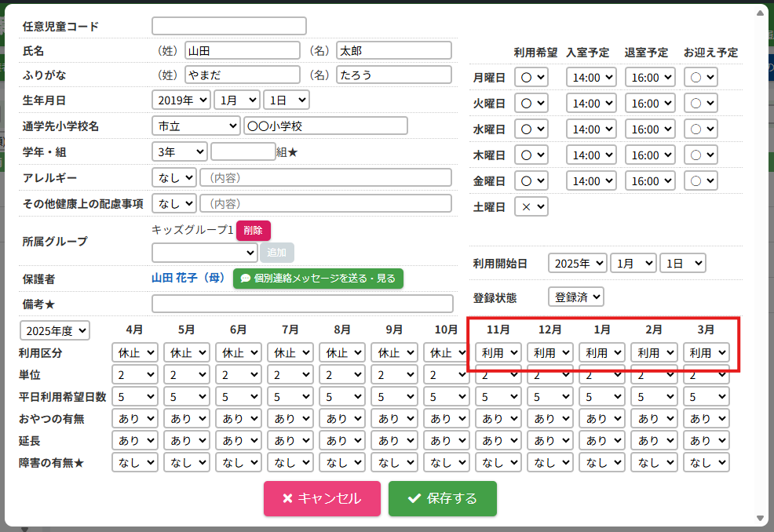Change April 利用区分 休止 dropdown
Screen dimensions: 774x532
coord(135,352)
